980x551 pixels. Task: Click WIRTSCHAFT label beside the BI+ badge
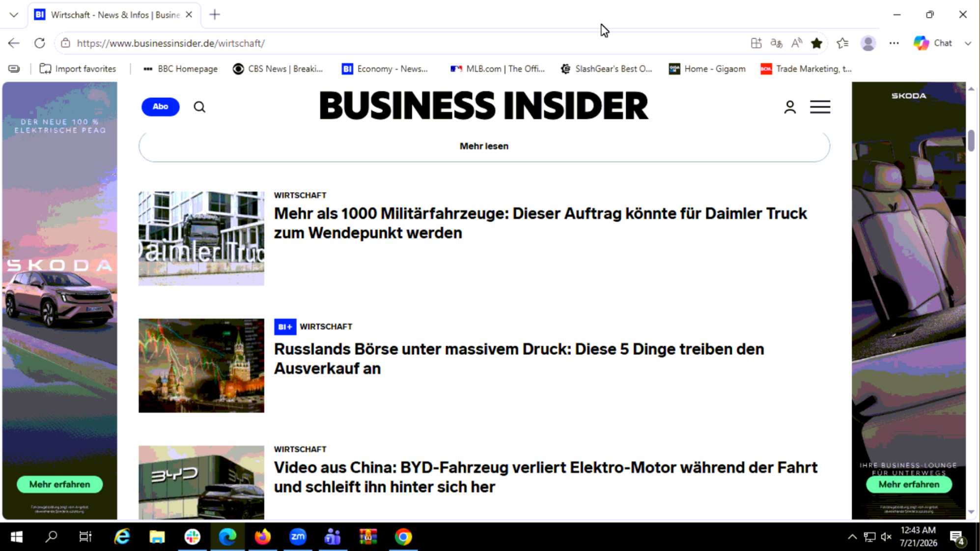click(326, 327)
